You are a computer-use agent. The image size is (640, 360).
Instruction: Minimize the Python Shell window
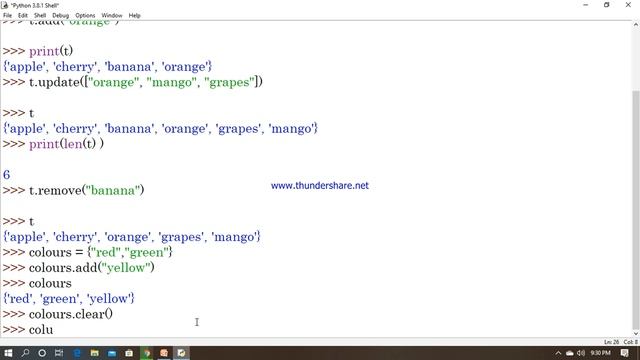point(586,5)
